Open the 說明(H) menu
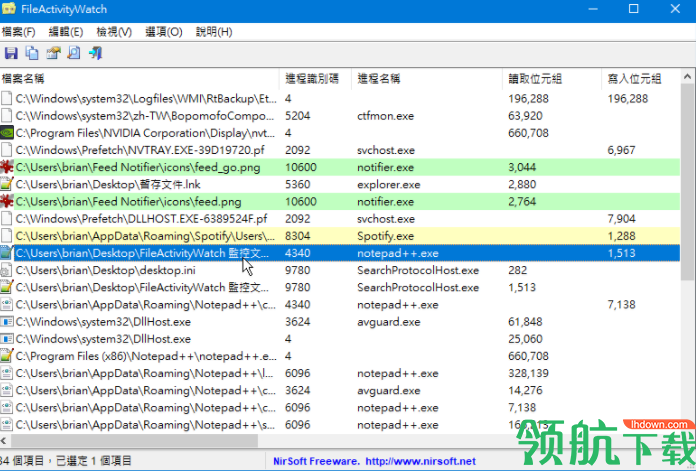 pyautogui.click(x=214, y=32)
